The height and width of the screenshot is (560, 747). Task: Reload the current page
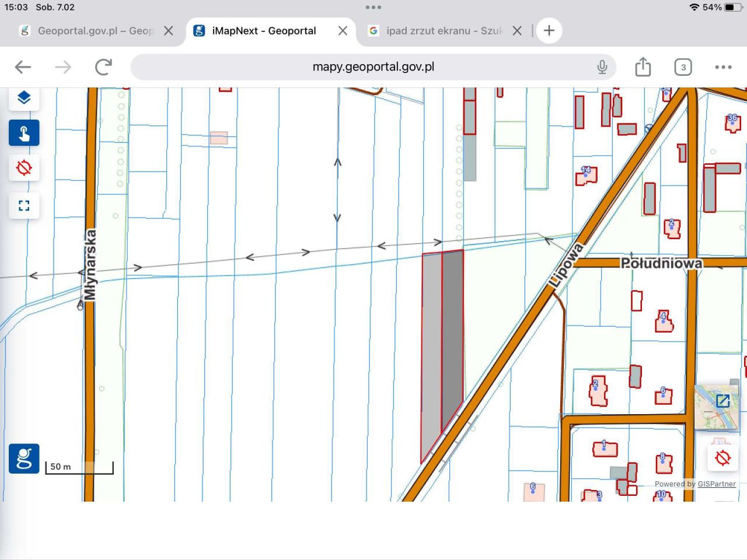coord(103,67)
